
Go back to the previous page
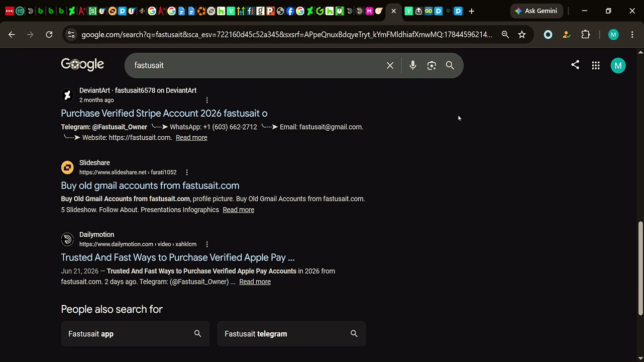pyautogui.click(x=12, y=35)
